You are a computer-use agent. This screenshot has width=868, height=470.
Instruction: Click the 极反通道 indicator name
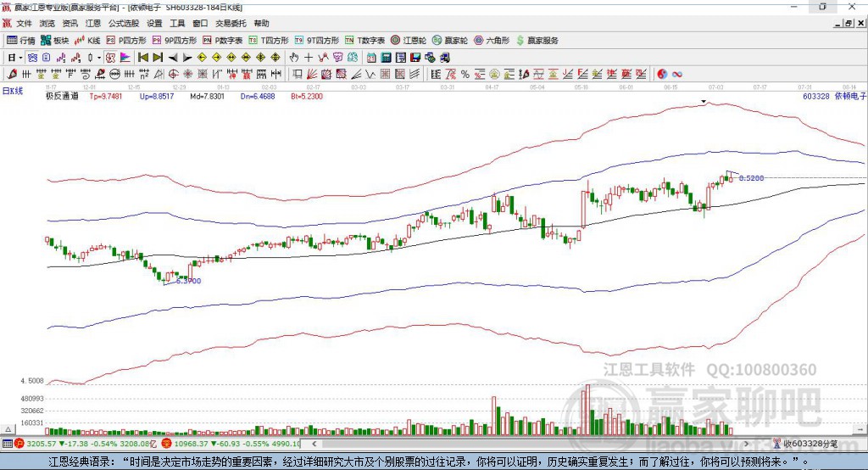pyautogui.click(x=62, y=96)
